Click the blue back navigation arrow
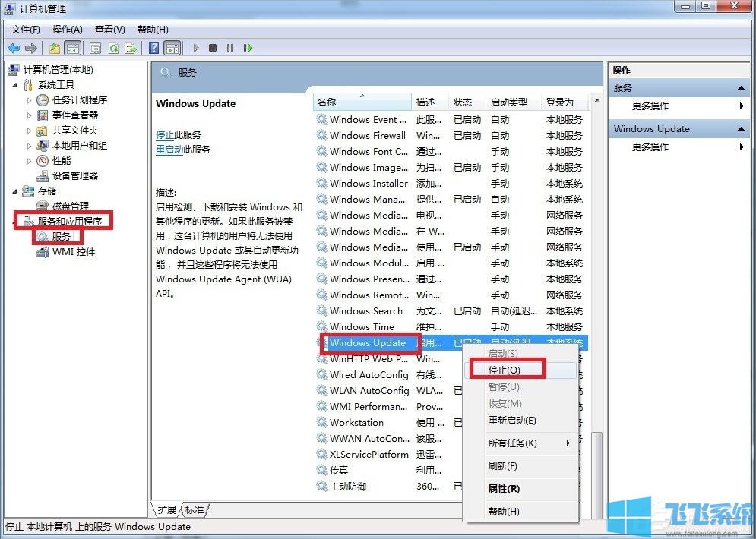 point(14,48)
